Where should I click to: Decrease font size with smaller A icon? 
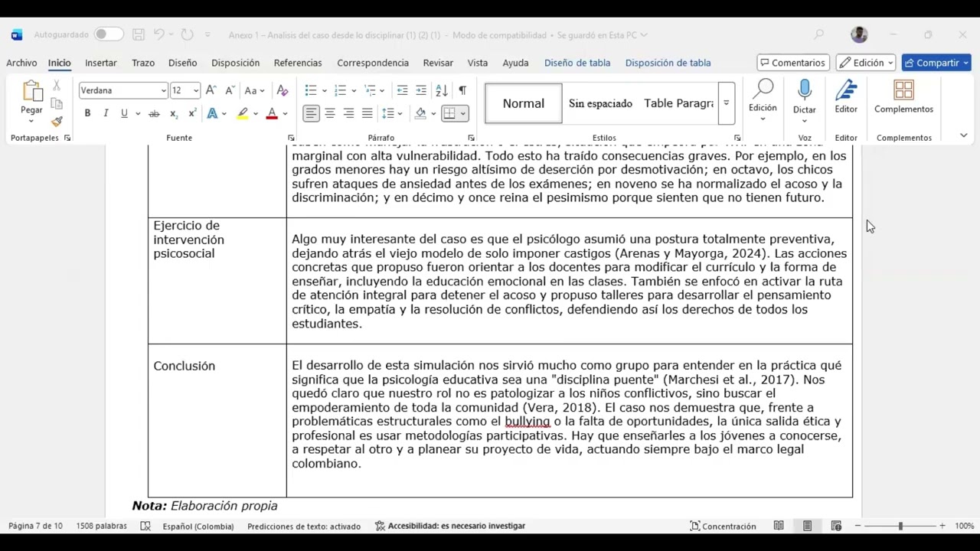(230, 90)
